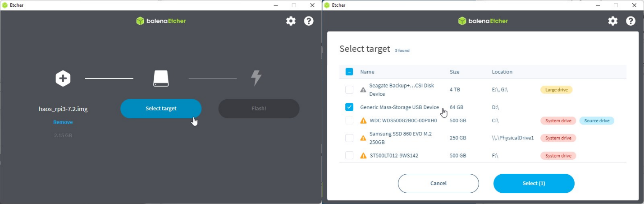644x204 pixels.
Task: Click the Source drive badge
Action: tap(597, 121)
